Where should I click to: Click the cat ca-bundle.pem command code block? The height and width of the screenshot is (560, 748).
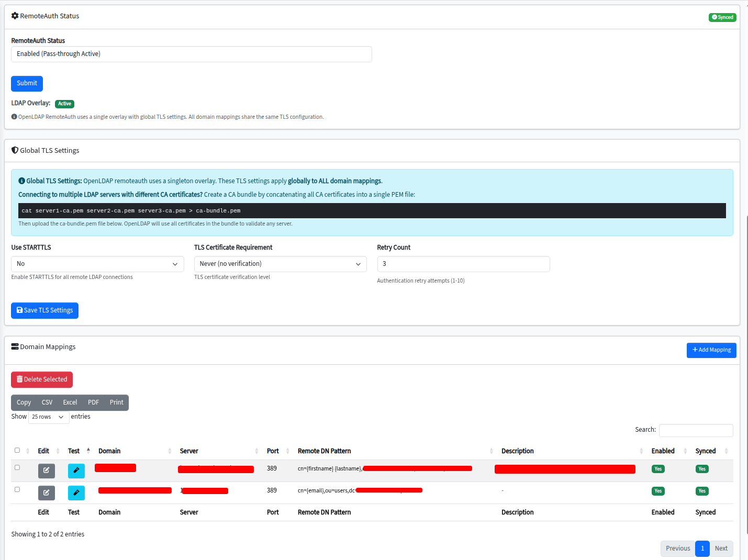click(372, 210)
